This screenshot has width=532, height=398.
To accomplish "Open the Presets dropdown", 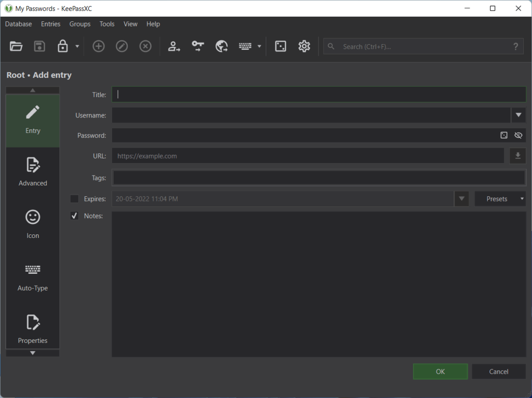I will tap(500, 198).
